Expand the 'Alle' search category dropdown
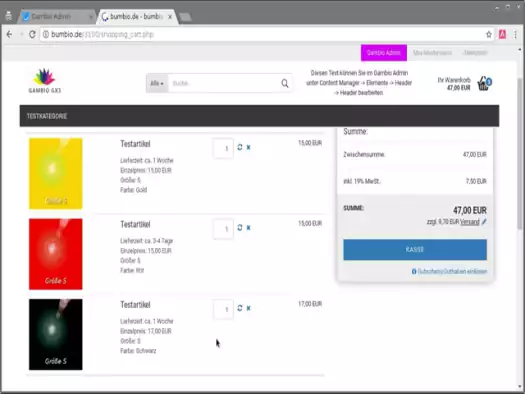 point(157,83)
